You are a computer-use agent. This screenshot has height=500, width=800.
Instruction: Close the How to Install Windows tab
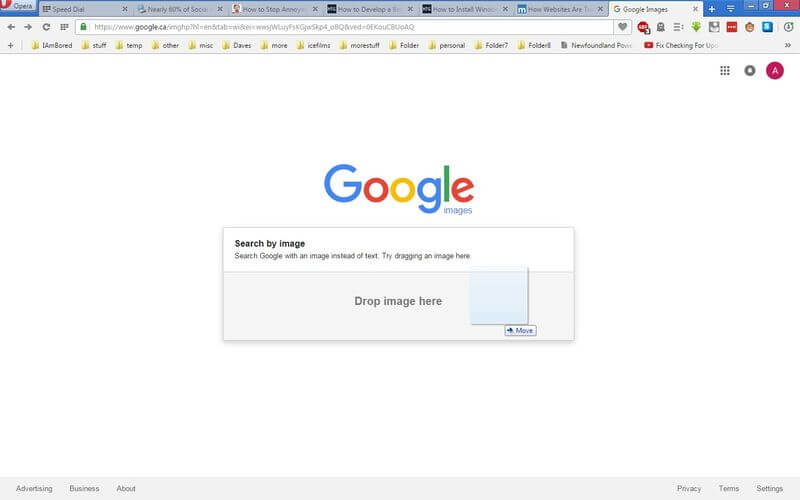[505, 9]
